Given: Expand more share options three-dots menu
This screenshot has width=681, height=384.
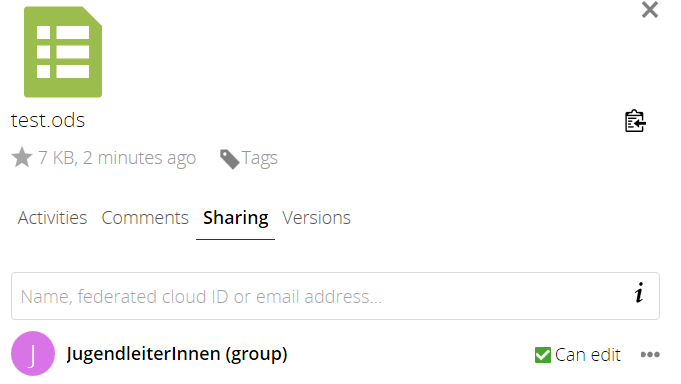Looking at the screenshot, I should (x=650, y=355).
